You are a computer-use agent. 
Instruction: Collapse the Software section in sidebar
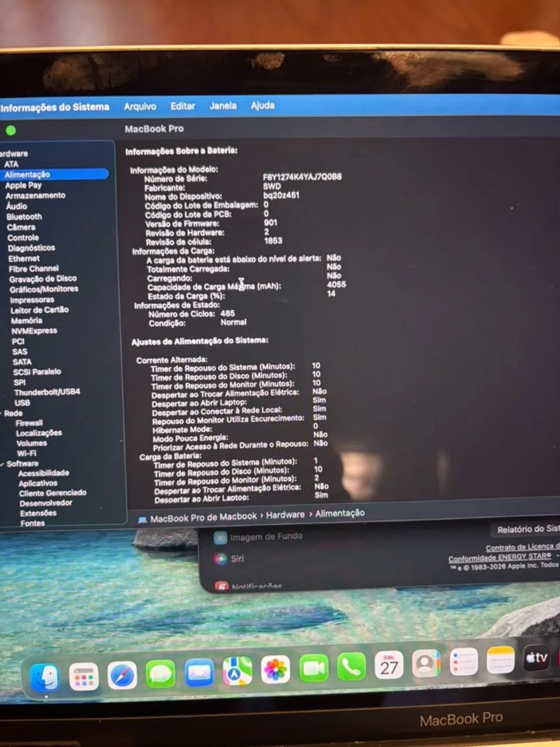coord(3,464)
